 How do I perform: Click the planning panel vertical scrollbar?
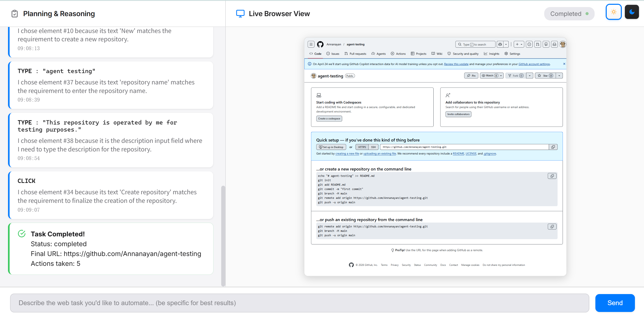(x=223, y=236)
